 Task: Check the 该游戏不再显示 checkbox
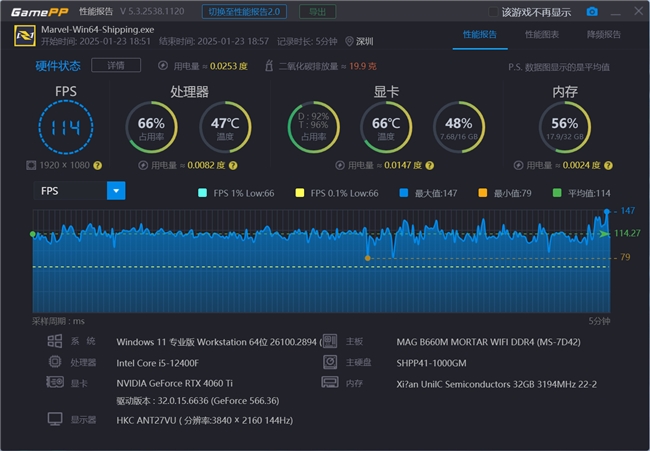coord(492,12)
